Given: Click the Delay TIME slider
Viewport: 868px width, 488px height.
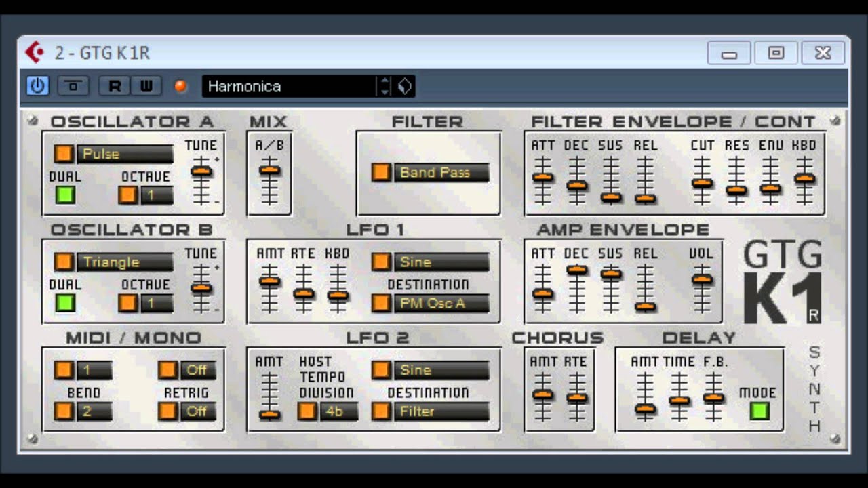Looking at the screenshot, I should coord(679,396).
